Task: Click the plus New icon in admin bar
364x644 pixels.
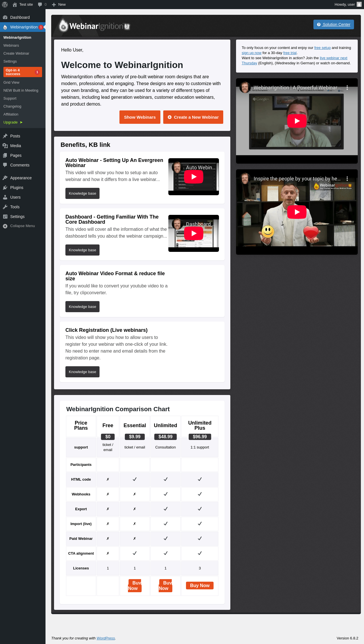Action: (x=54, y=5)
